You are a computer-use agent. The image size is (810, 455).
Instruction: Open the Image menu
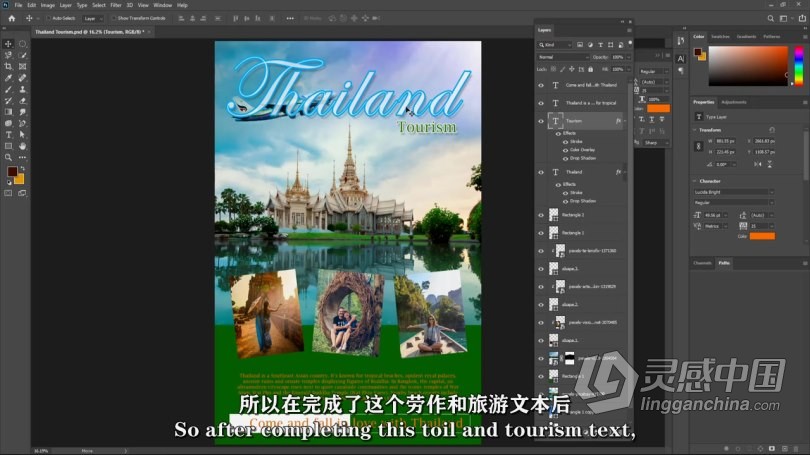tap(48, 5)
